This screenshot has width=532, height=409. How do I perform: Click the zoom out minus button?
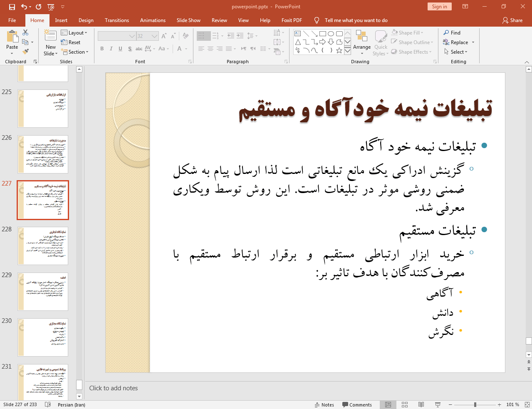pos(450,404)
